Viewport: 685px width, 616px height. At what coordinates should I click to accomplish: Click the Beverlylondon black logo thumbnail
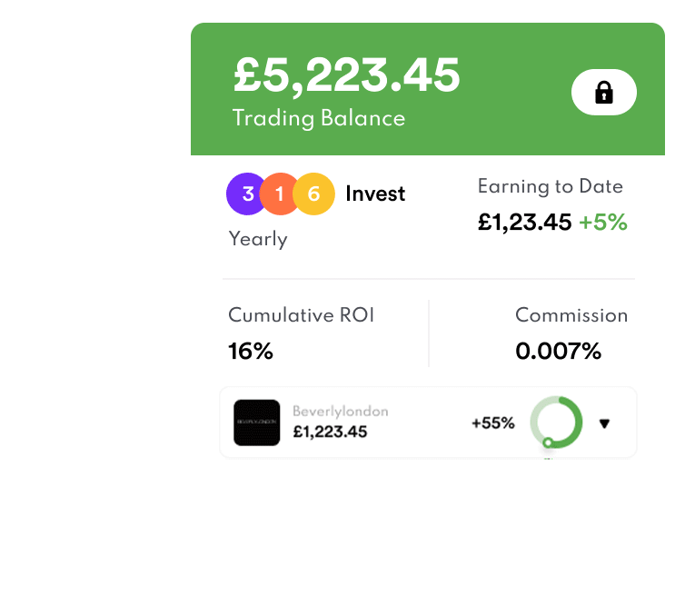pyautogui.click(x=256, y=423)
